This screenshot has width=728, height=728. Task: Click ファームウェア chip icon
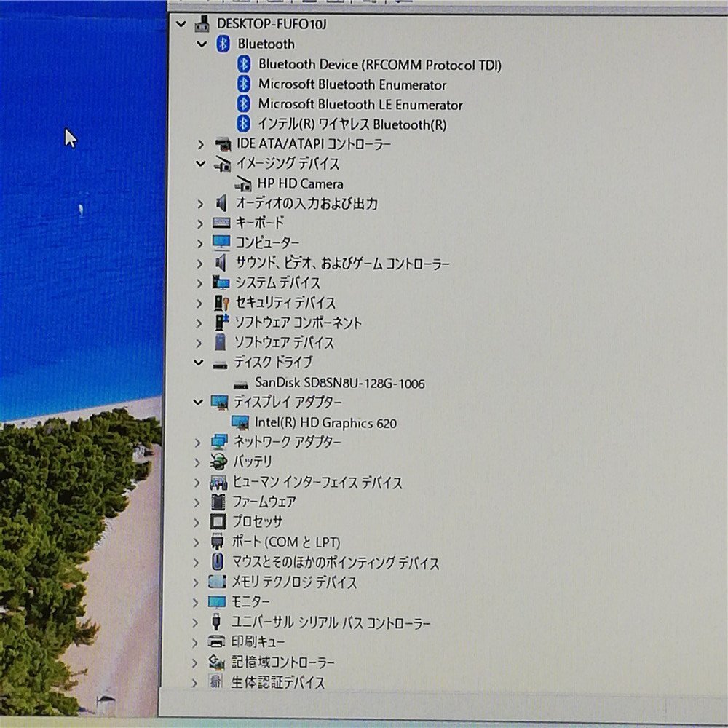tap(218, 502)
